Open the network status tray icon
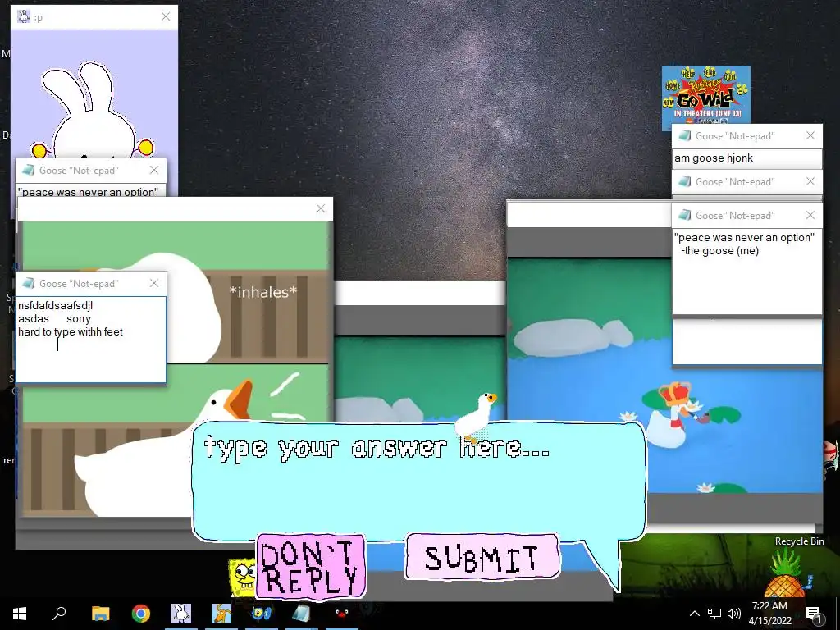The height and width of the screenshot is (630, 840). coord(714,614)
